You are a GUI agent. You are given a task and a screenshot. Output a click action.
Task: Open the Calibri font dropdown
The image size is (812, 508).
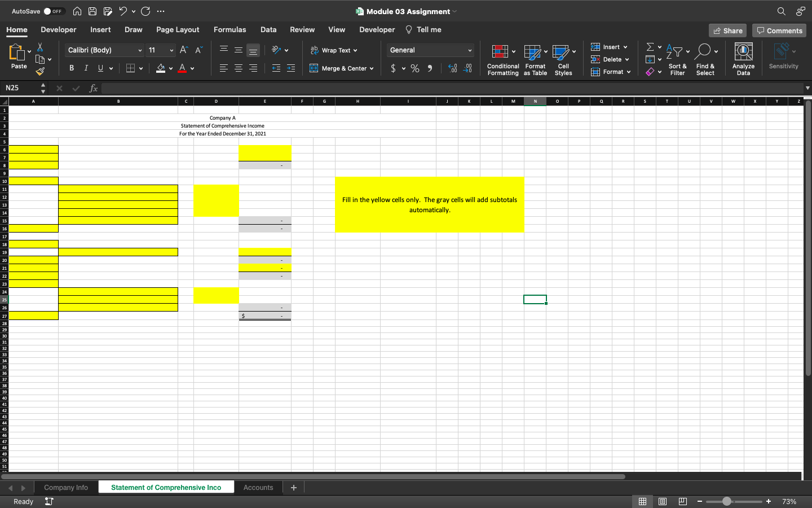(x=103, y=50)
